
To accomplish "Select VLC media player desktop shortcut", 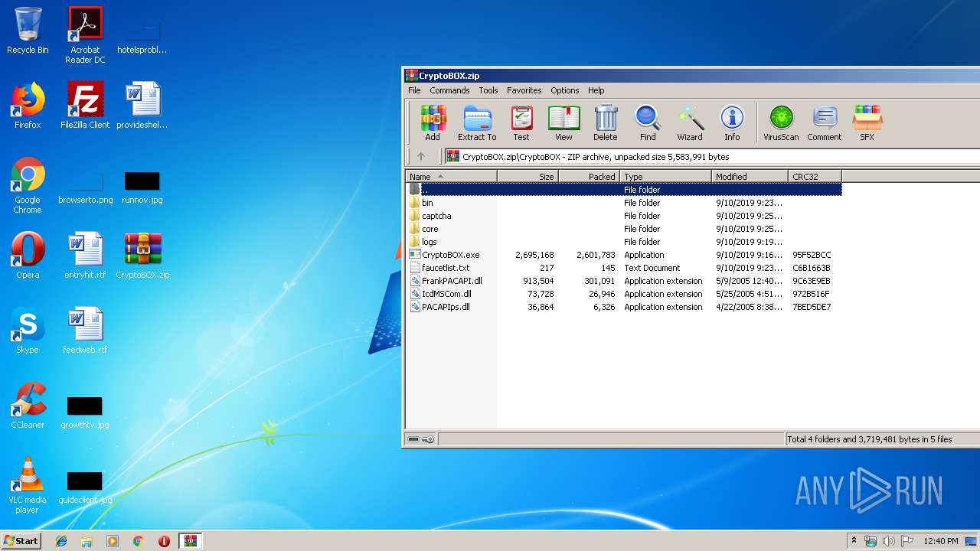I will point(28,486).
